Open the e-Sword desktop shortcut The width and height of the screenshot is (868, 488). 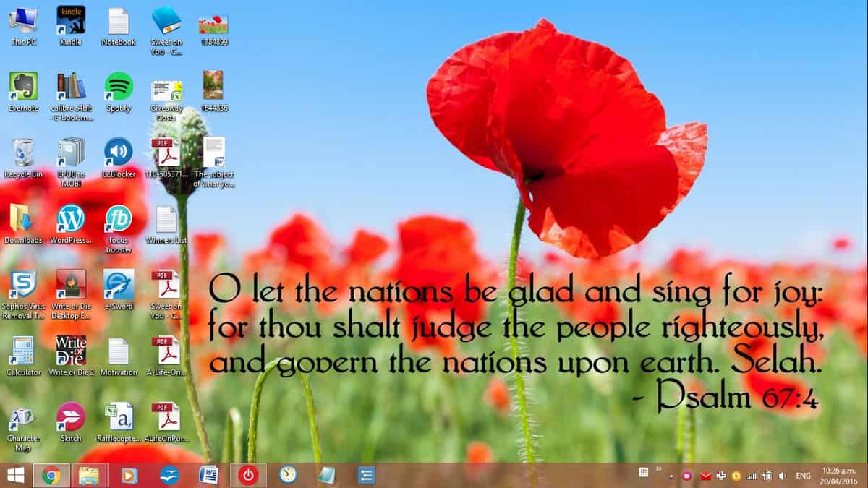click(x=119, y=285)
